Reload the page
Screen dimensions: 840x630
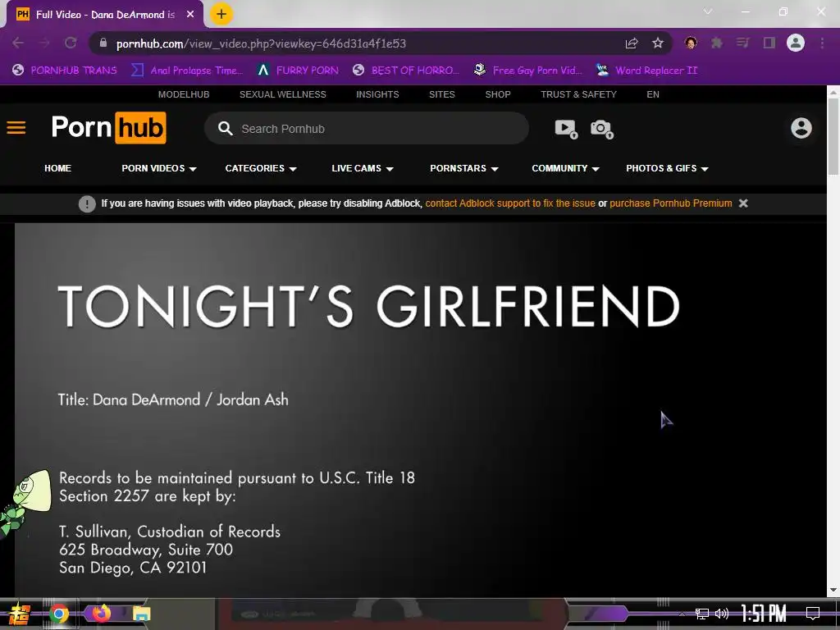71,43
